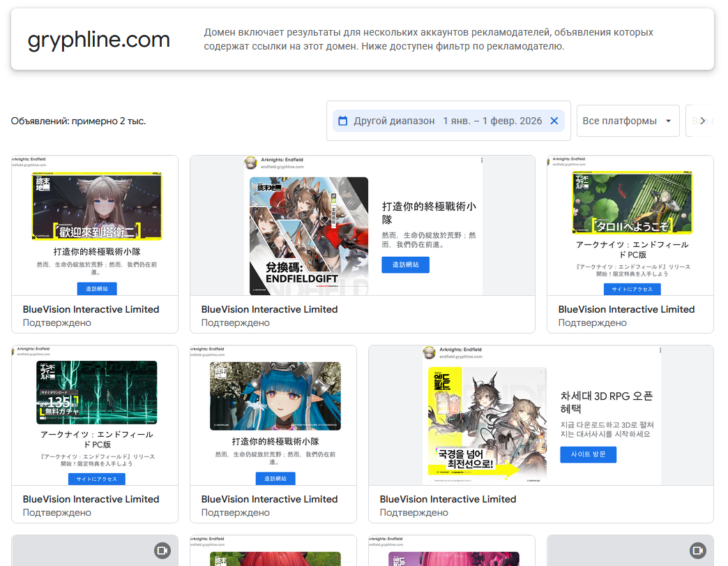Open pink-haired character ad at bottom

(454, 558)
